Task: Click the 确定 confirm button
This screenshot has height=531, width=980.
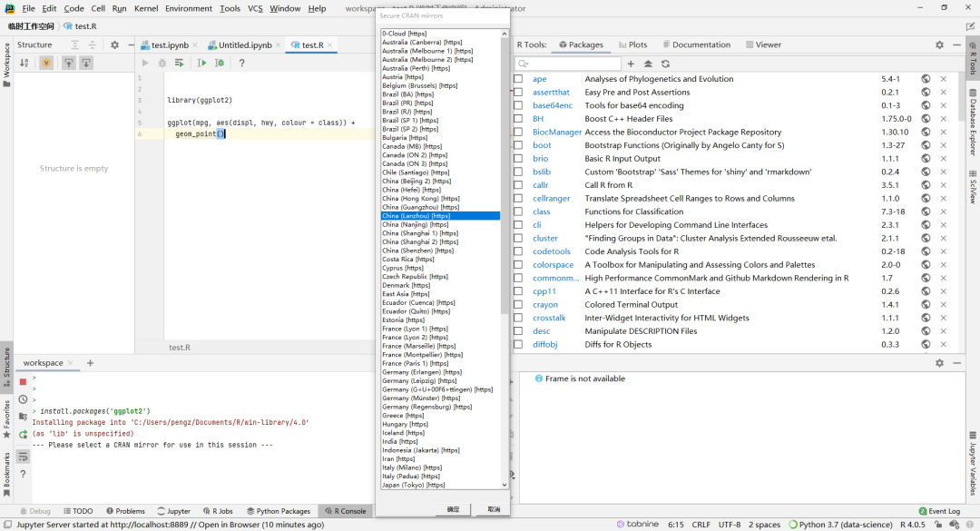Action: coord(453,509)
